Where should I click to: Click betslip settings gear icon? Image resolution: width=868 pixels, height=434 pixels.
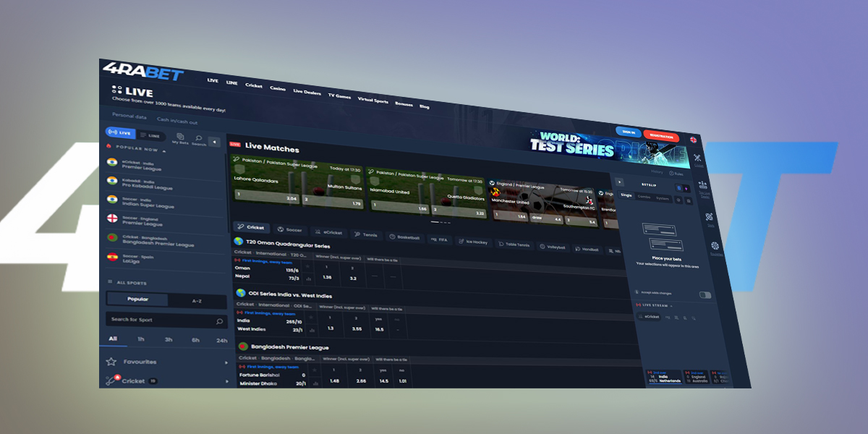pos(677,200)
